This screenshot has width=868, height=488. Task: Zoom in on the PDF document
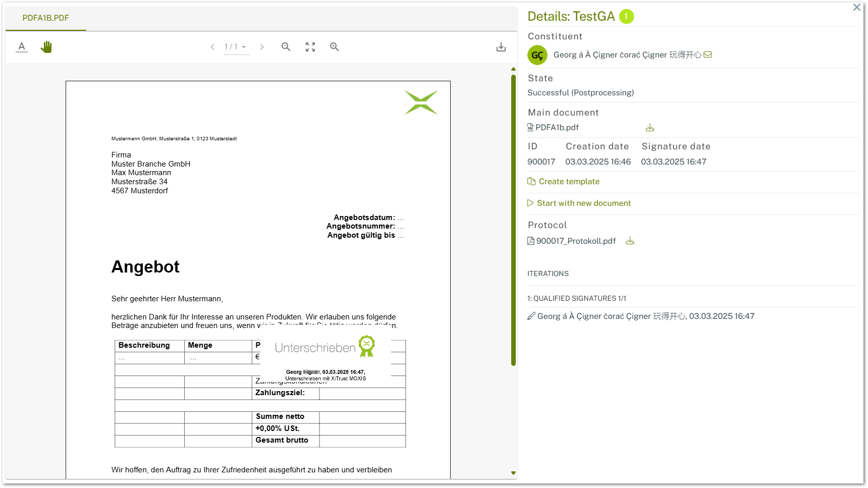point(334,47)
